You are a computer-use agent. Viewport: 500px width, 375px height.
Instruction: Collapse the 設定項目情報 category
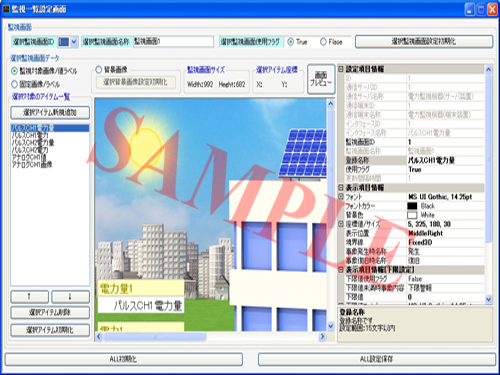pos(341,69)
